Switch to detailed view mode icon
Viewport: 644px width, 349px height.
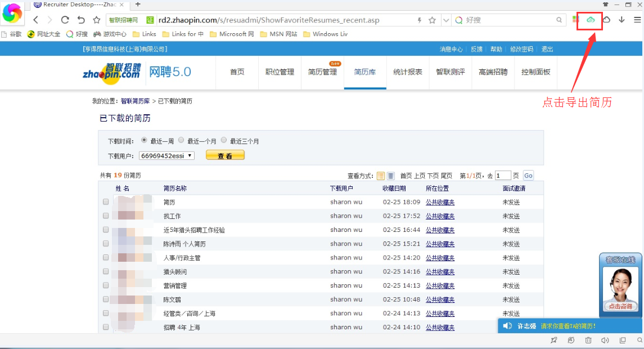391,176
